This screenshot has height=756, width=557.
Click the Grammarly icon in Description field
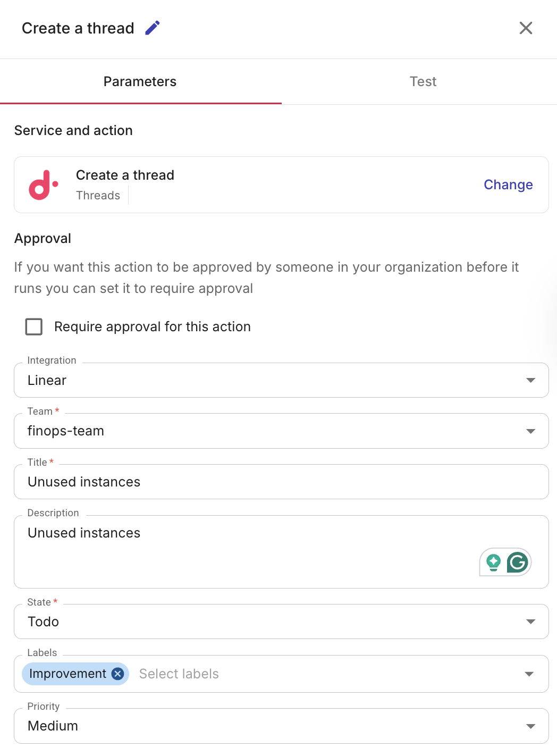tap(517, 562)
